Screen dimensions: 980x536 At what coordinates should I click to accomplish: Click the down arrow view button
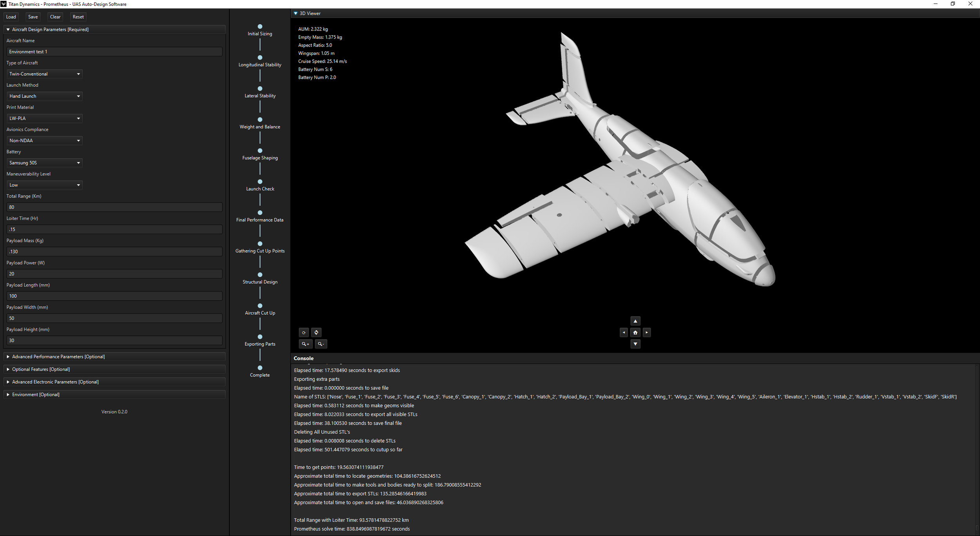[635, 344]
